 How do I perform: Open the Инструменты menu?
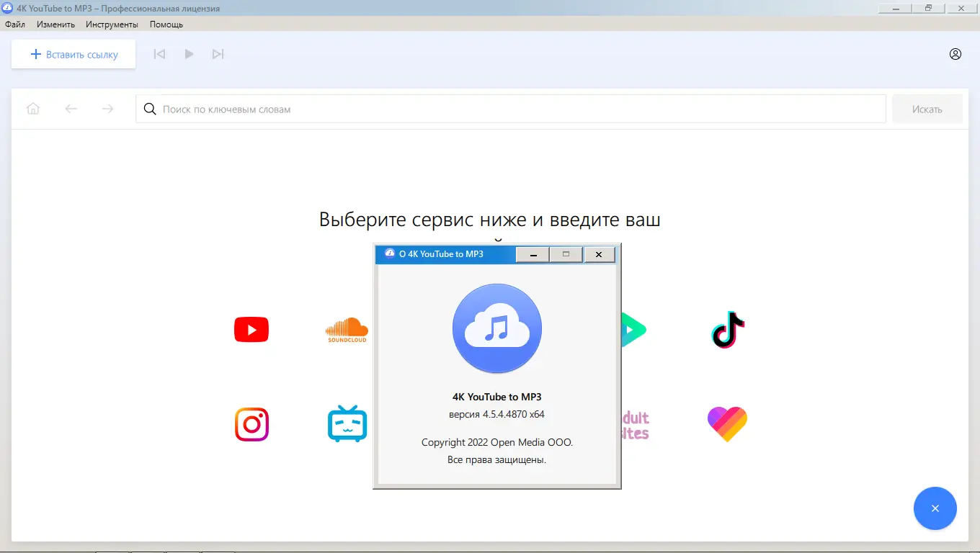click(x=112, y=24)
